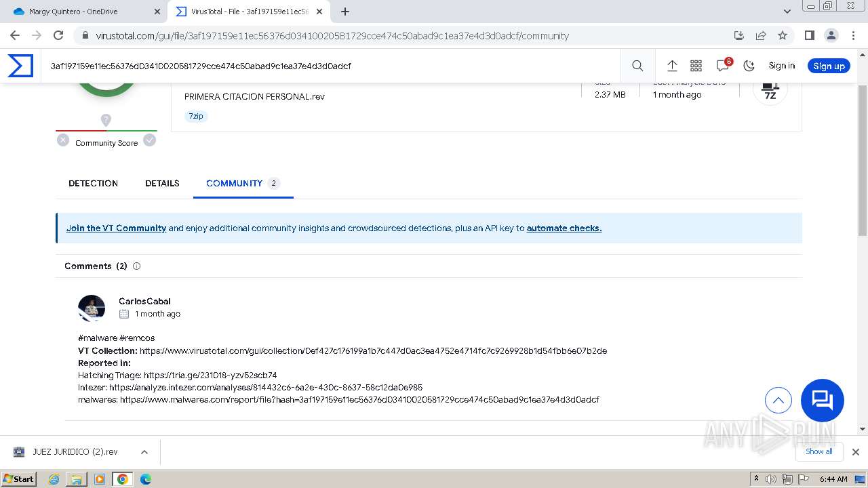The height and width of the screenshot is (488, 868).
Task: Click the share page icon
Action: click(x=761, y=35)
